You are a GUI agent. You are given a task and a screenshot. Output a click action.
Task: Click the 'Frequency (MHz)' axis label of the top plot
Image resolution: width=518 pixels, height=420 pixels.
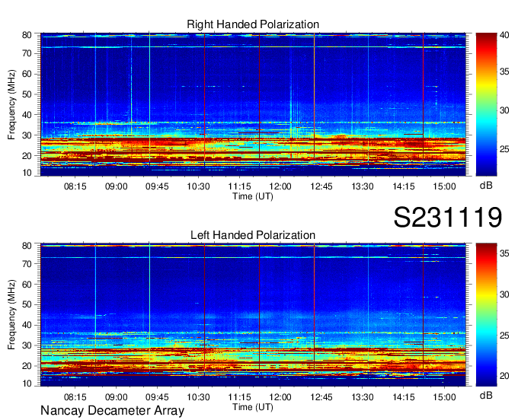[x=11, y=104]
